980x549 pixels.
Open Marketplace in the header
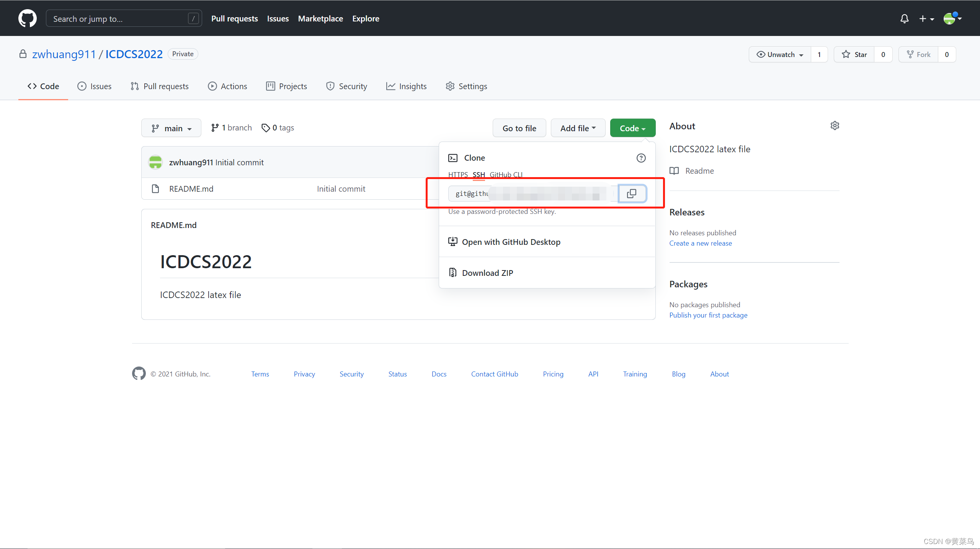(320, 18)
